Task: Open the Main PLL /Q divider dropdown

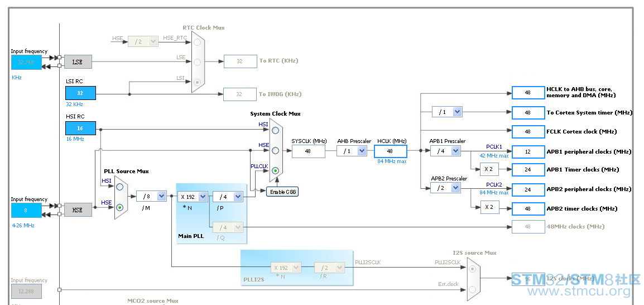Action: point(228,227)
